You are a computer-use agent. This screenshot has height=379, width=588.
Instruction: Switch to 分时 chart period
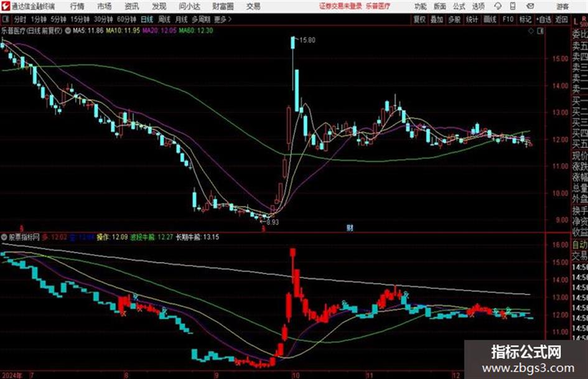tap(20, 19)
